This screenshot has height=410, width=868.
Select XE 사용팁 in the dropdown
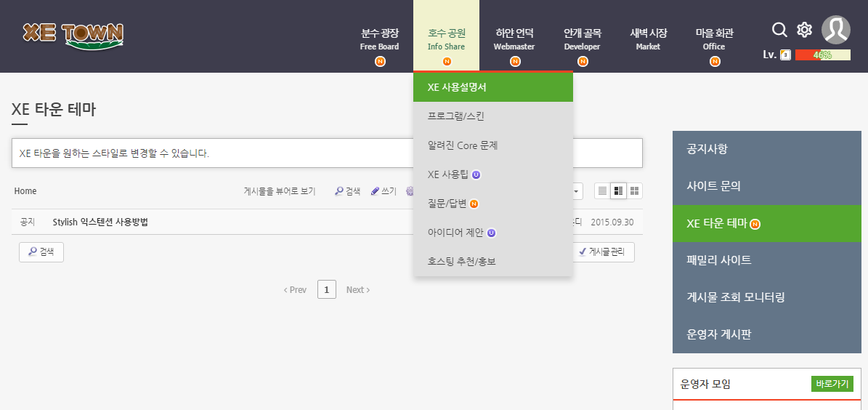(493, 174)
